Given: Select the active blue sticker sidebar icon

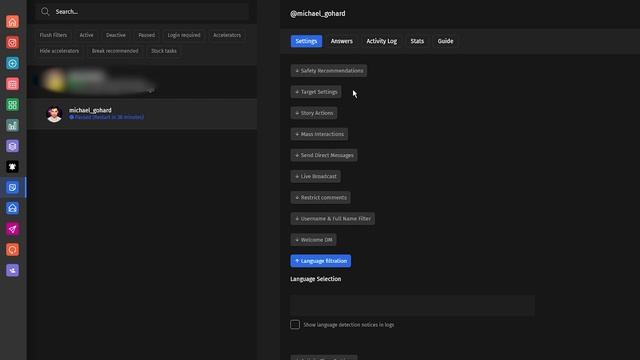Looking at the screenshot, I should click(12, 187).
